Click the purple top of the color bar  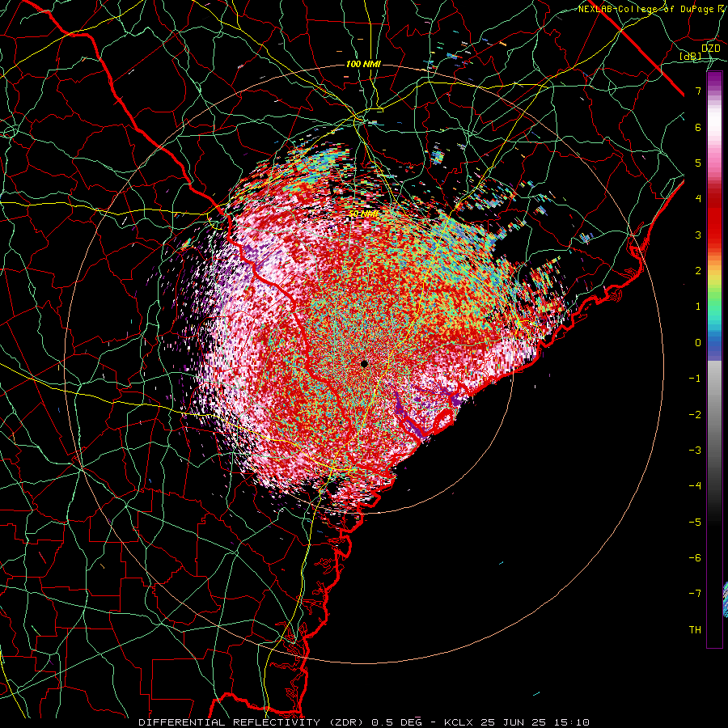click(714, 81)
